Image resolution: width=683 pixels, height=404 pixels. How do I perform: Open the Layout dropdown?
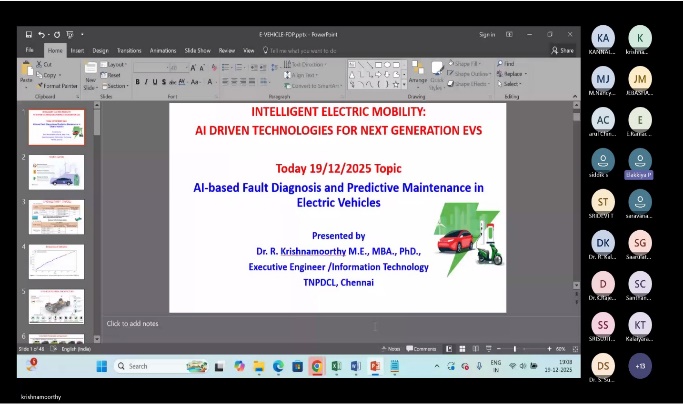click(116, 64)
